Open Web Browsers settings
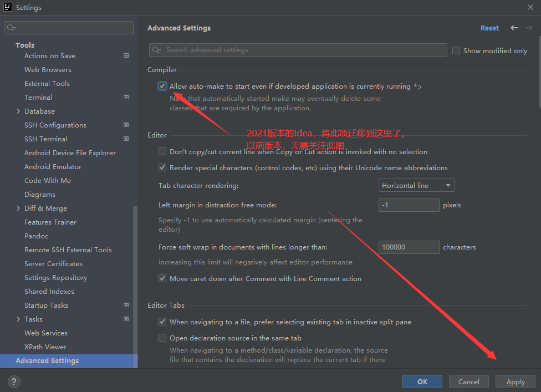The height and width of the screenshot is (392, 541). 48,70
